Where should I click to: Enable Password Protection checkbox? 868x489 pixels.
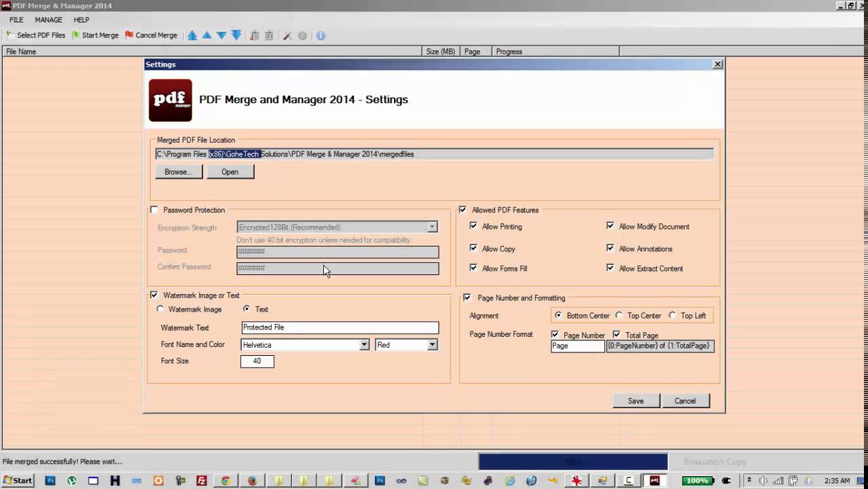[x=154, y=210]
